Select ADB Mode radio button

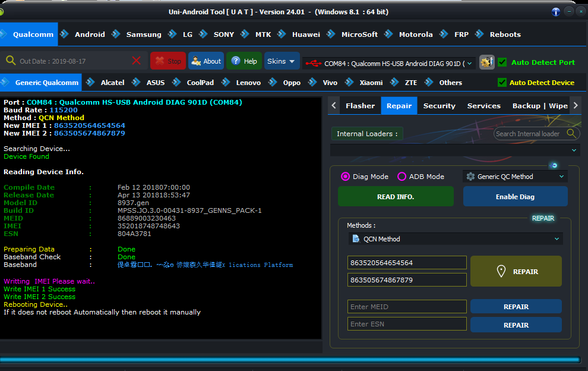402,177
